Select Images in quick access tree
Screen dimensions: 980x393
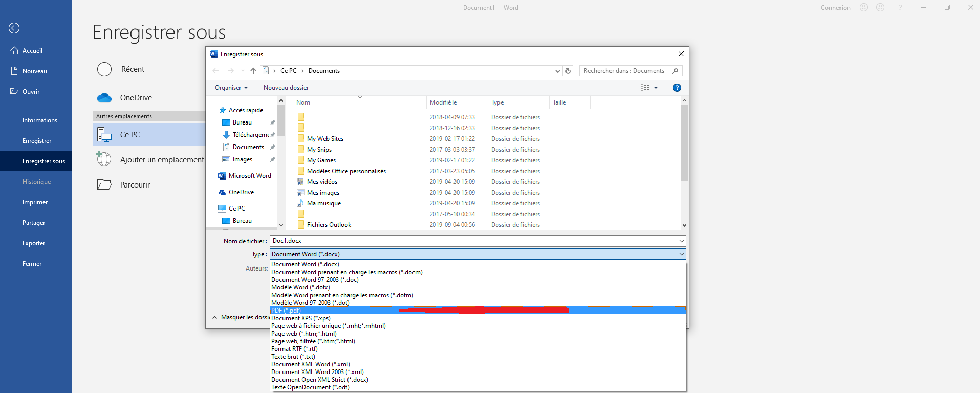click(243, 159)
